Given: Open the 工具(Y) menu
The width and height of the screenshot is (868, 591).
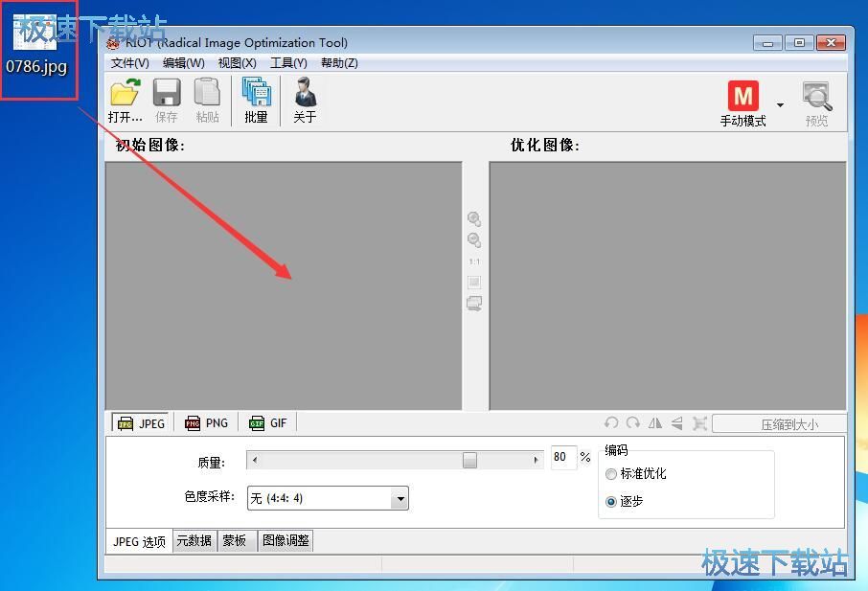Looking at the screenshot, I should (x=288, y=63).
